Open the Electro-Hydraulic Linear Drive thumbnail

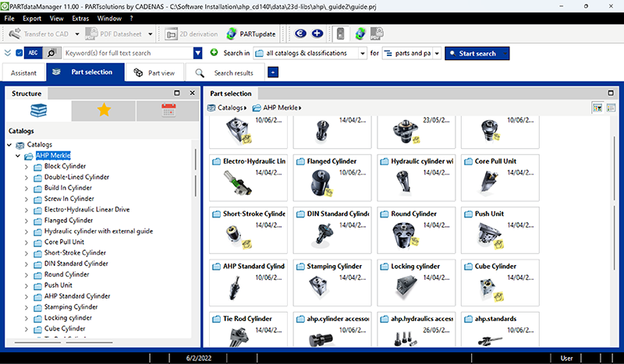pos(248,178)
